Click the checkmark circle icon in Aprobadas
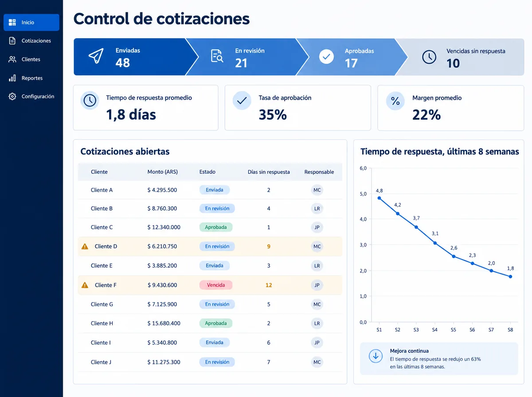 327,57
